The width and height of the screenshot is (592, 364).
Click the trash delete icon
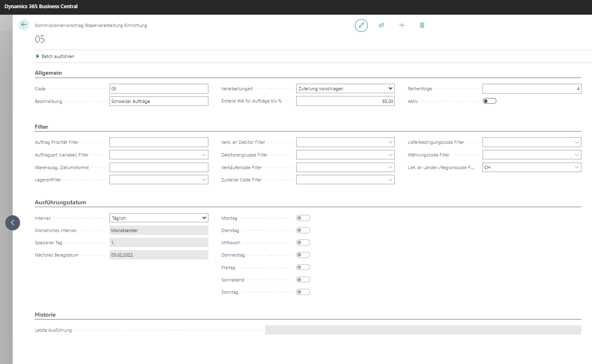[x=422, y=25]
